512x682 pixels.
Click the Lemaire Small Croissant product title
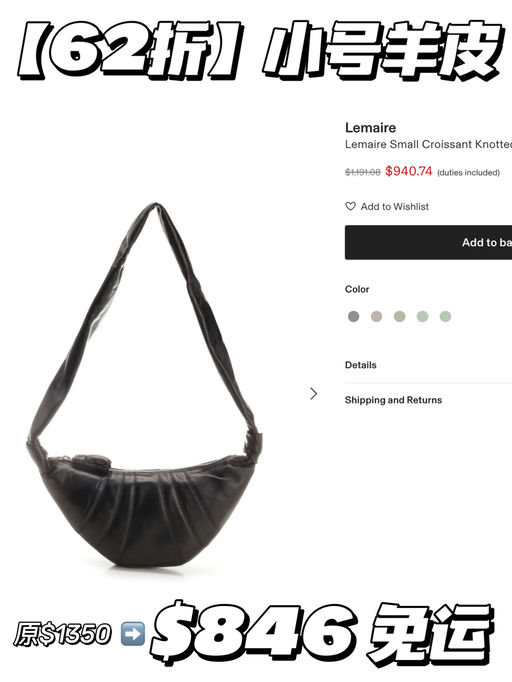[428, 144]
